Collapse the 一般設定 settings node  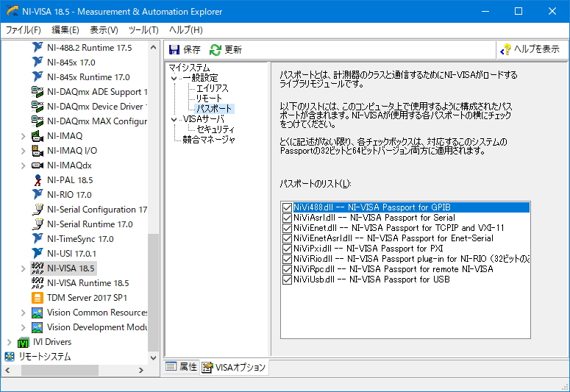coord(174,78)
